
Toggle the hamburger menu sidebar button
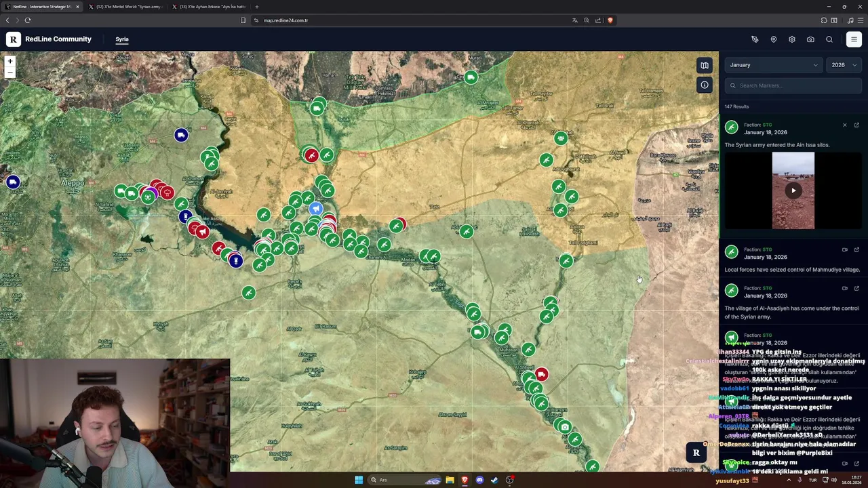click(x=854, y=39)
